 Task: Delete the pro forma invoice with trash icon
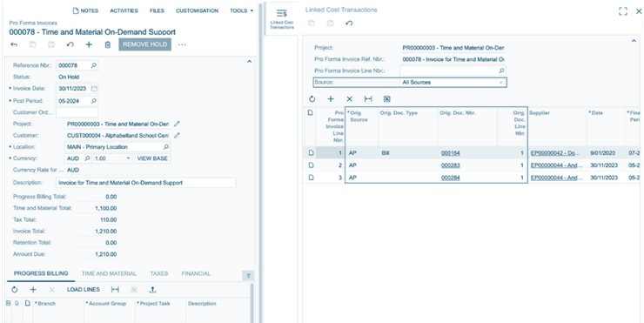coord(108,44)
